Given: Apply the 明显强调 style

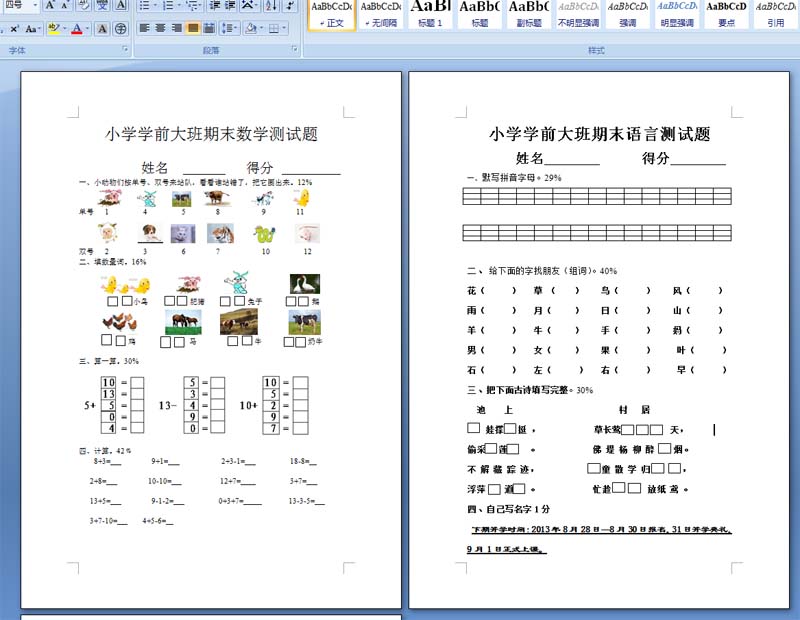Looking at the screenshot, I should click(x=678, y=15).
